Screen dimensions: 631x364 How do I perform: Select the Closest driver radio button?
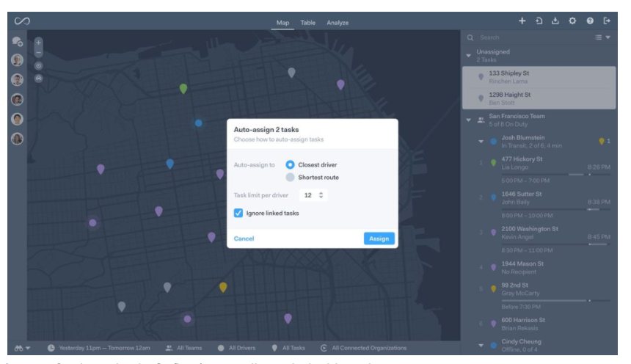(290, 164)
